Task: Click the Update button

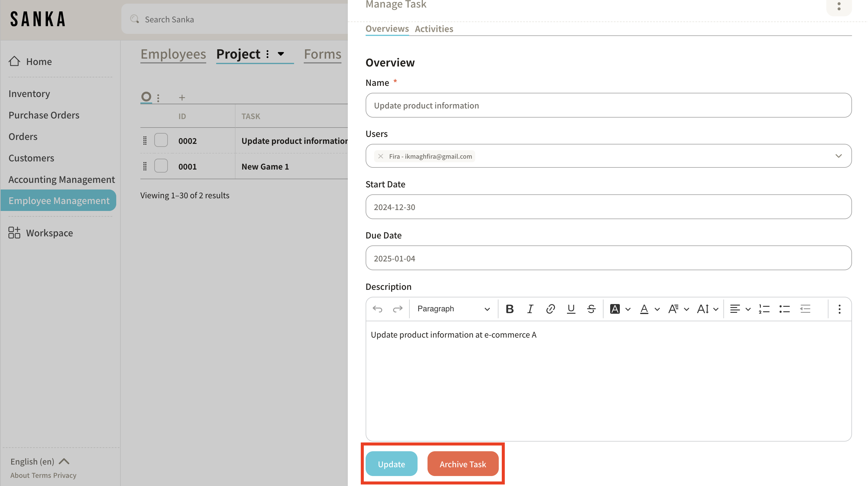Action: tap(391, 464)
